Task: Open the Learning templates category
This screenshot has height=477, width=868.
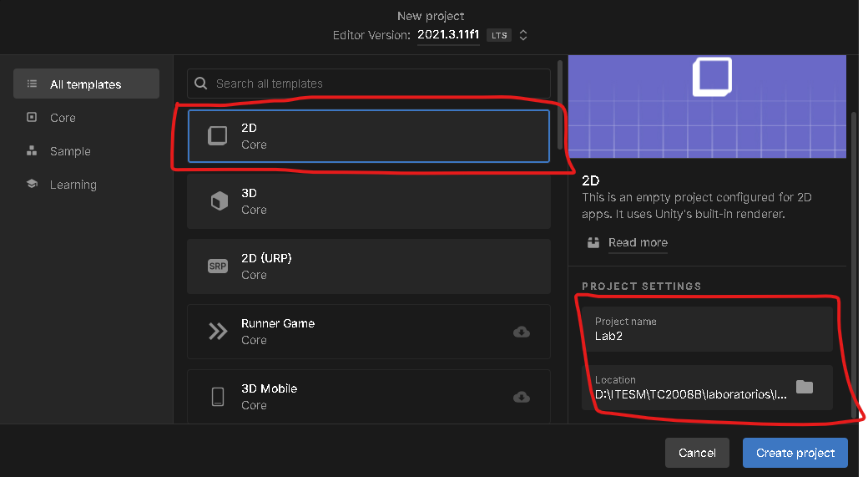Action: tap(73, 185)
